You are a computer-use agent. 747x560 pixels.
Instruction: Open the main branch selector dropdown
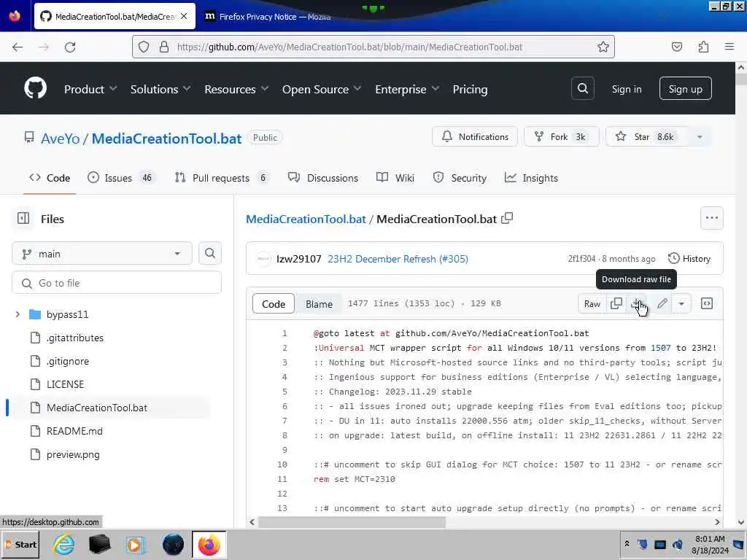(102, 253)
